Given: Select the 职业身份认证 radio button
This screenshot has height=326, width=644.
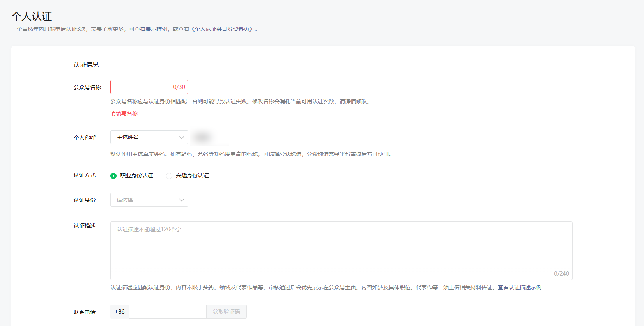Looking at the screenshot, I should (113, 176).
